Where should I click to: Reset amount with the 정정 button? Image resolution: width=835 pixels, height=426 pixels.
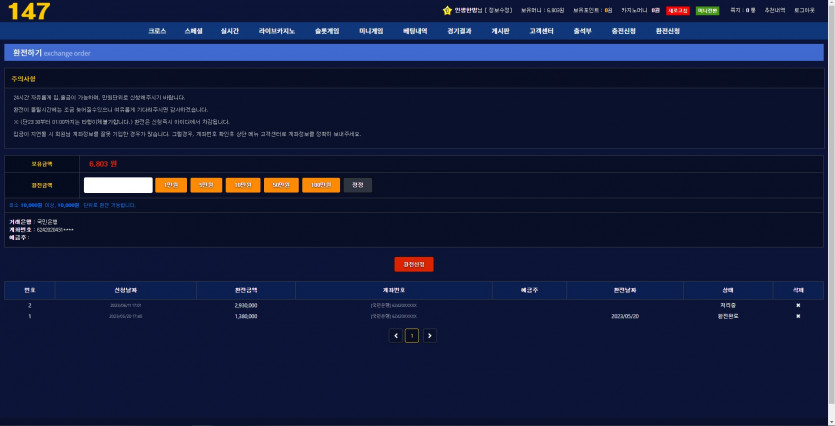pos(358,184)
